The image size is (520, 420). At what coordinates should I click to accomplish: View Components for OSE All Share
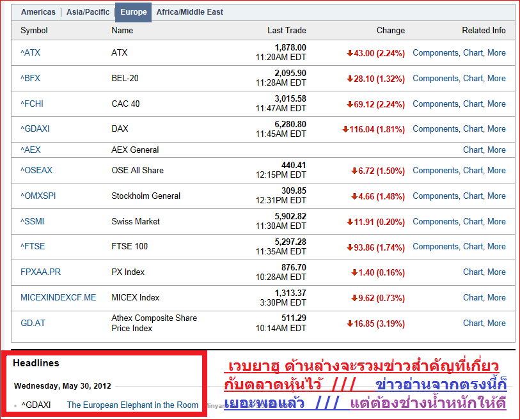pos(436,170)
